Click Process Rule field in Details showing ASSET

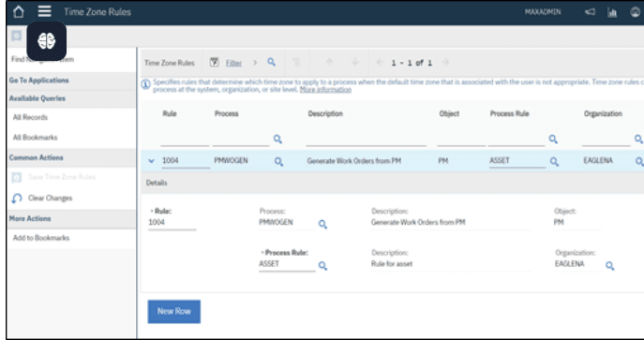pyautogui.click(x=287, y=264)
